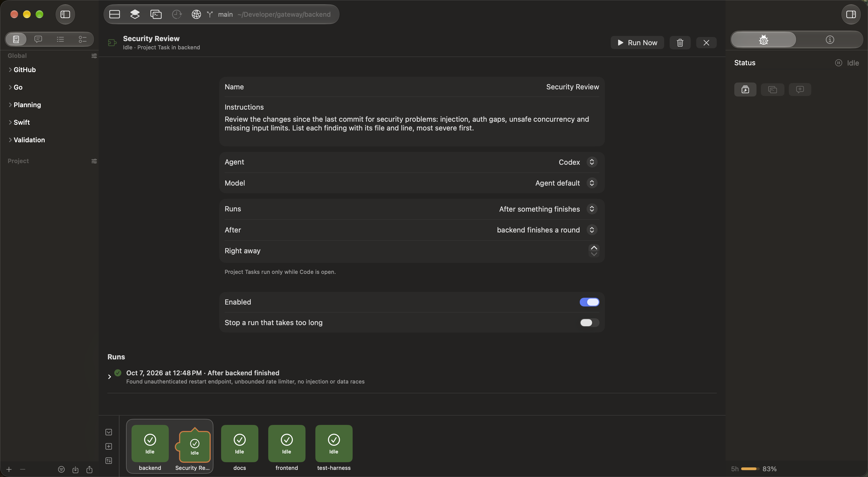Screen dimensions: 868x477
Task: Click the import download icon at sidebar bottom
Action: pyautogui.click(x=75, y=469)
